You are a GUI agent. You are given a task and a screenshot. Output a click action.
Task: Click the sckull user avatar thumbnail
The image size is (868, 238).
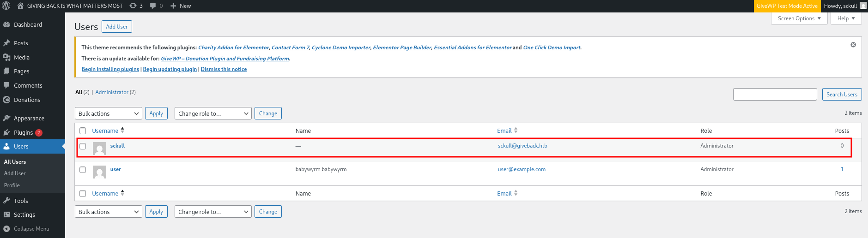coord(99,149)
